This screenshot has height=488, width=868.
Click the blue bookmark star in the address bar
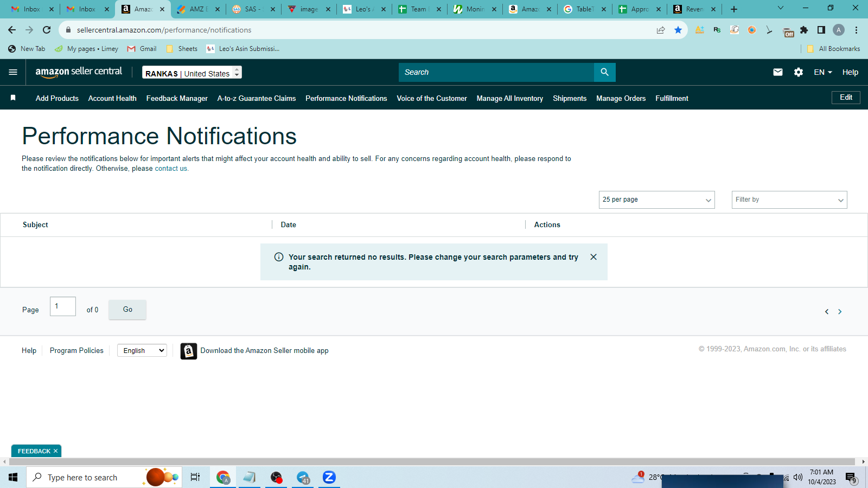678,30
